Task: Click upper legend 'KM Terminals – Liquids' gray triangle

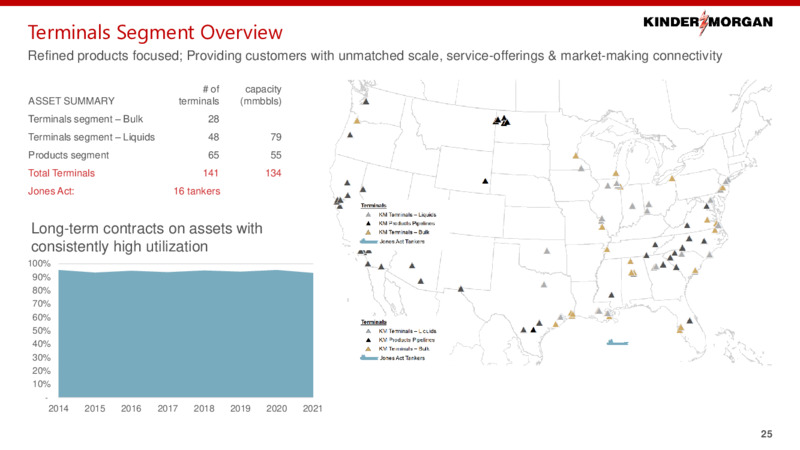Action: [x=368, y=215]
